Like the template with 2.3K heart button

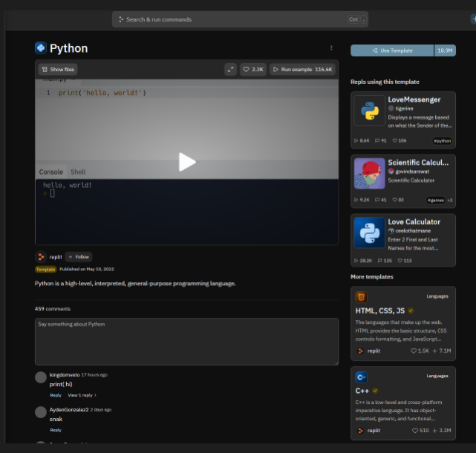pyautogui.click(x=253, y=70)
